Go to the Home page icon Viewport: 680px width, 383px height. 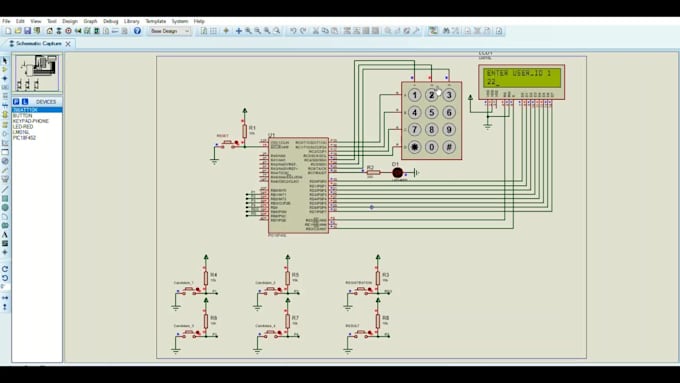[x=49, y=31]
